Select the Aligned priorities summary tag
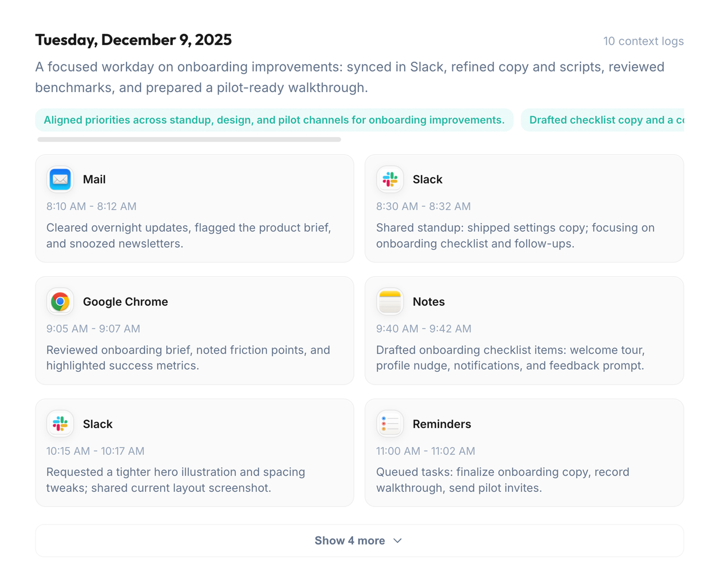 274,120
